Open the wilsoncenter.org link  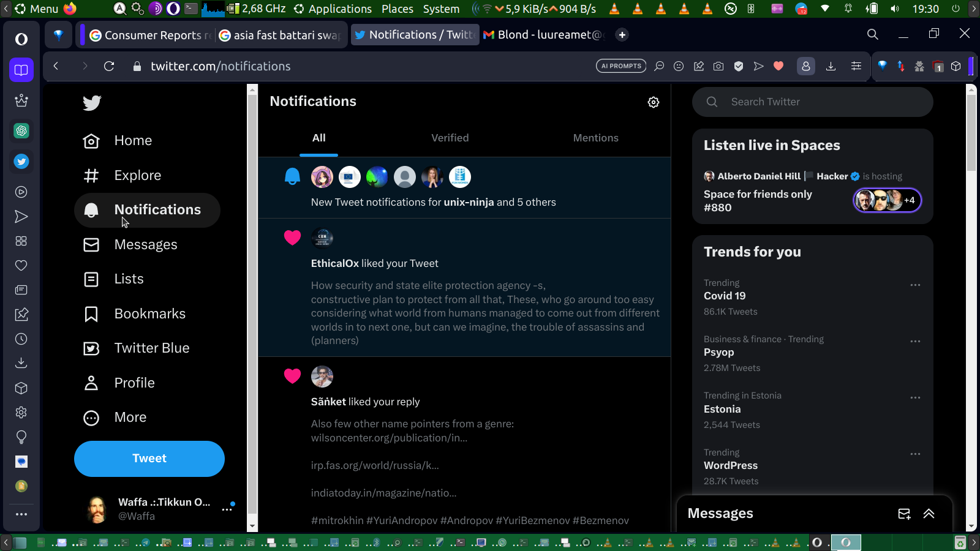pos(389,438)
